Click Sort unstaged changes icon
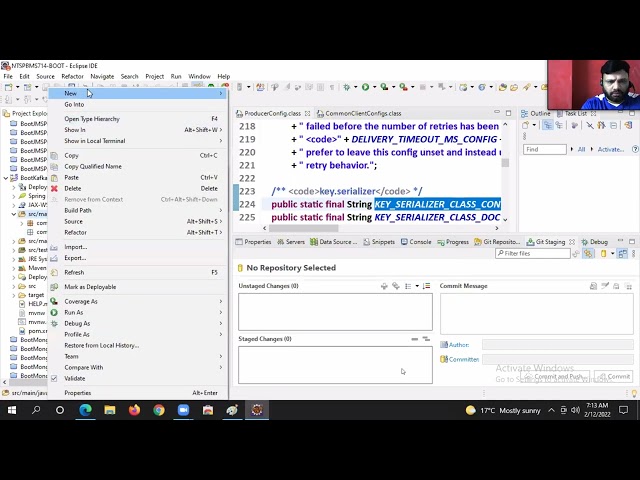 427,286
